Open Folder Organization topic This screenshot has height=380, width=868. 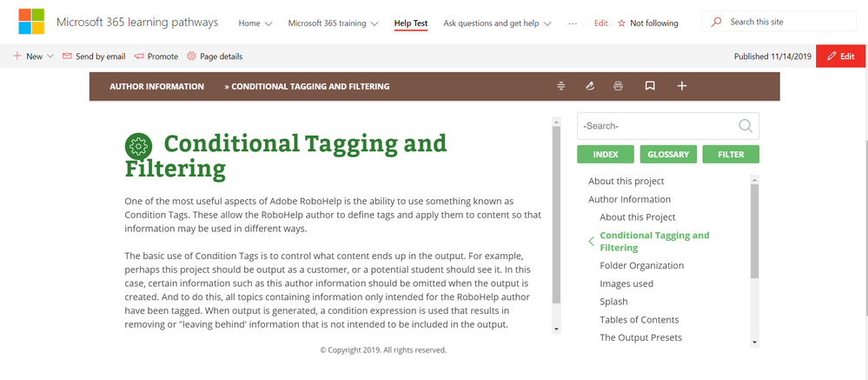point(641,265)
